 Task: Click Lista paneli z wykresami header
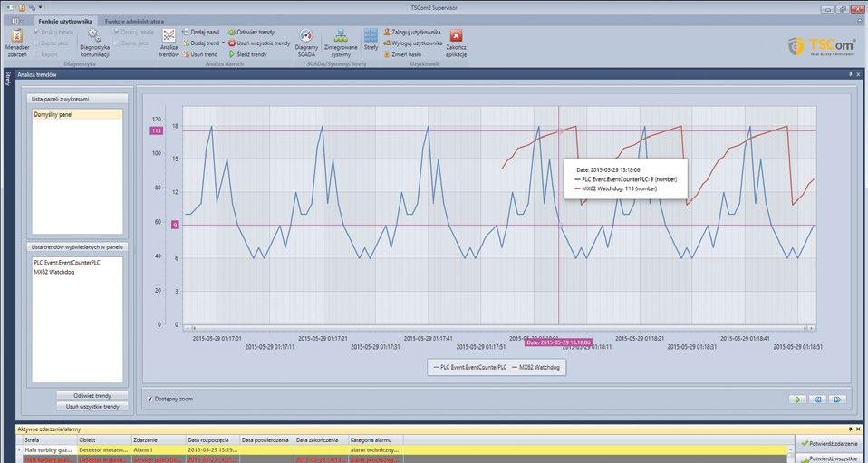point(77,99)
